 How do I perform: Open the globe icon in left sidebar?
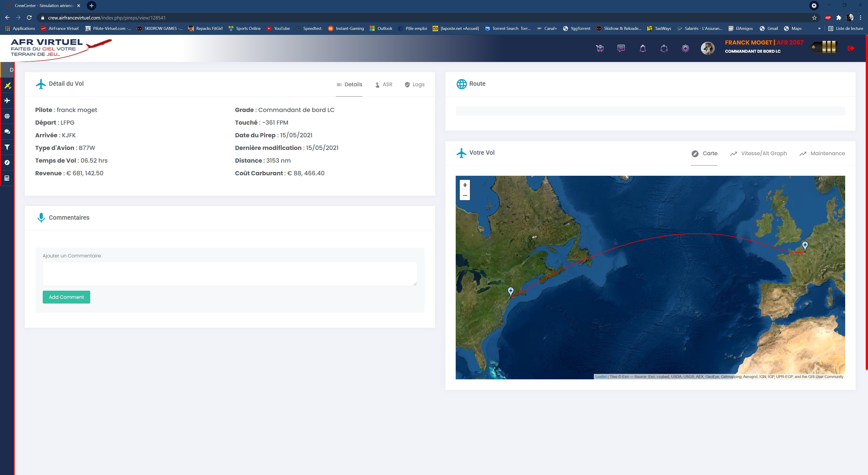click(7, 116)
